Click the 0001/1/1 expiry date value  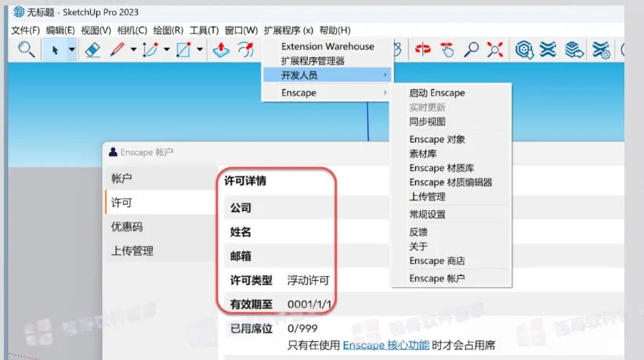(x=309, y=304)
